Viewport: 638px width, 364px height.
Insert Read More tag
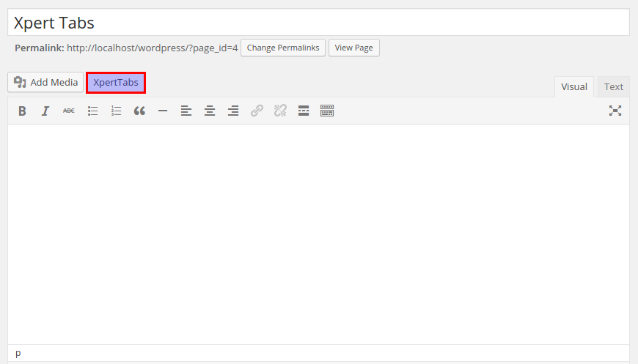click(x=304, y=111)
